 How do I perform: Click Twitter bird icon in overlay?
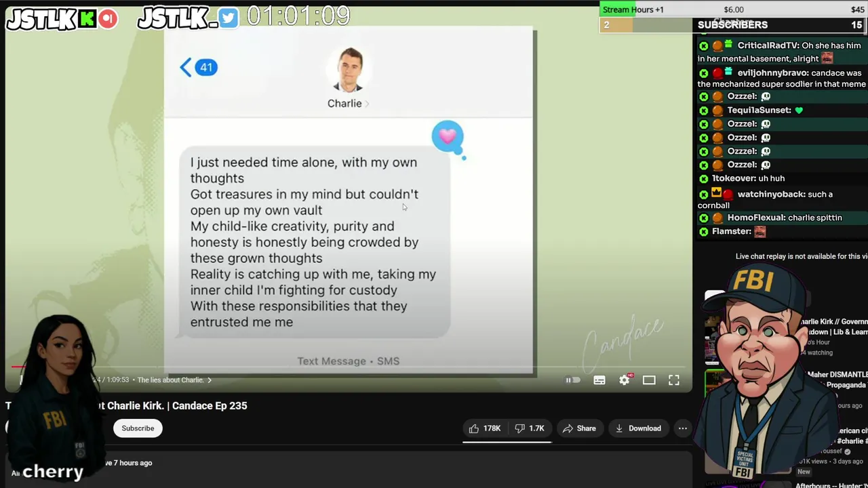229,18
